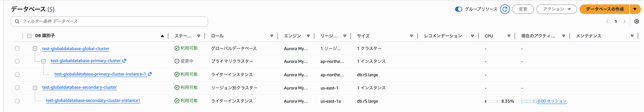
Task: Sort by DB 識別子 column arrow
Action: (x=162, y=36)
